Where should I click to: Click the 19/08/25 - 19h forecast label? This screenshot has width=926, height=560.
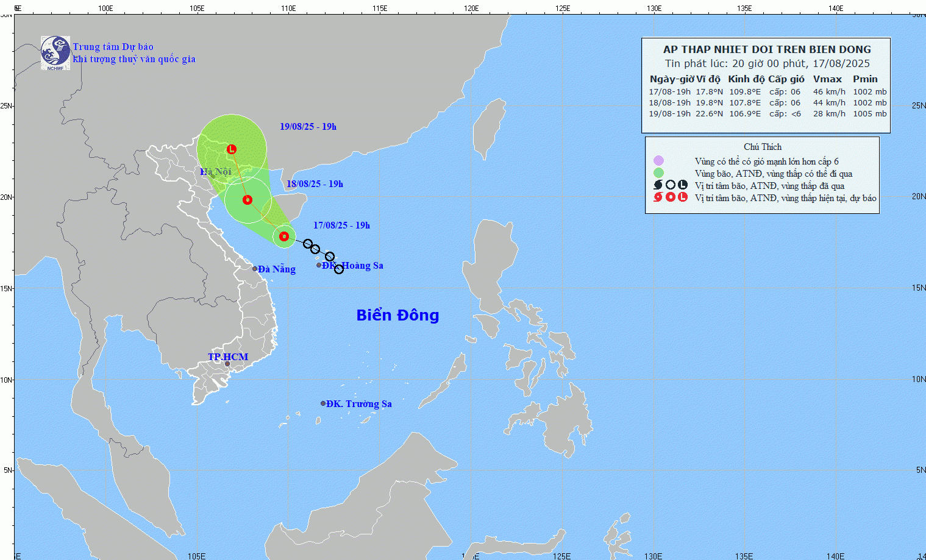pyautogui.click(x=308, y=127)
